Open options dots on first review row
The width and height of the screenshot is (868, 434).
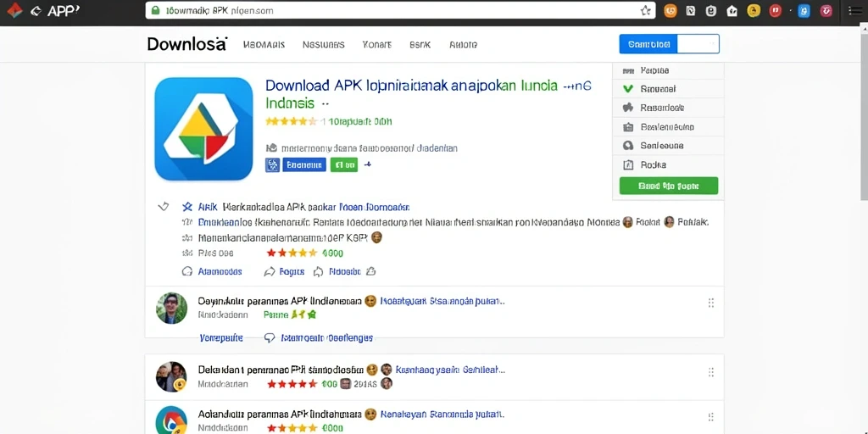click(711, 303)
